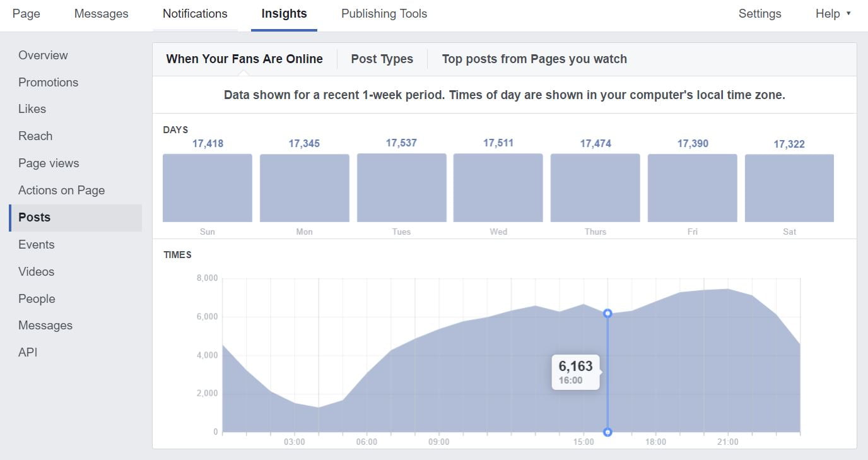
Task: Open People insights in the sidebar
Action: coord(37,299)
